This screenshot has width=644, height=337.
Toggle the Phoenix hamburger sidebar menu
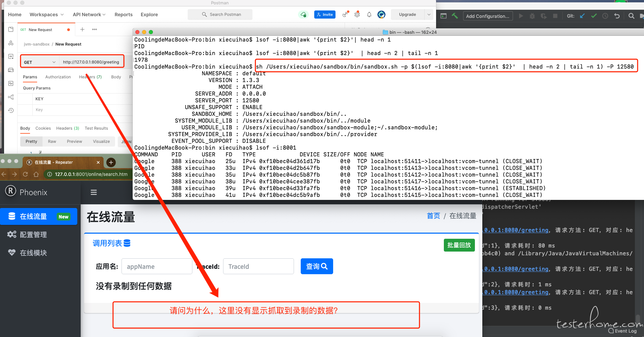94,192
